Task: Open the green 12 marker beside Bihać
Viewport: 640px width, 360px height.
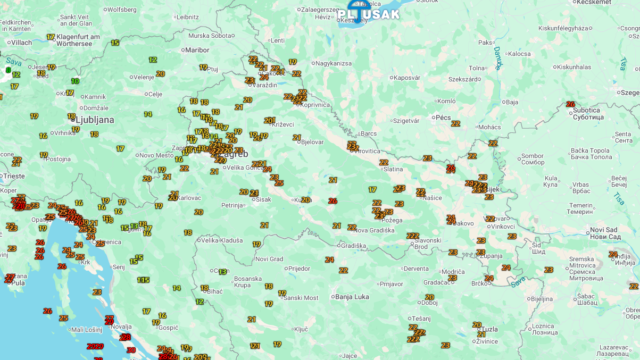Action: (200, 302)
